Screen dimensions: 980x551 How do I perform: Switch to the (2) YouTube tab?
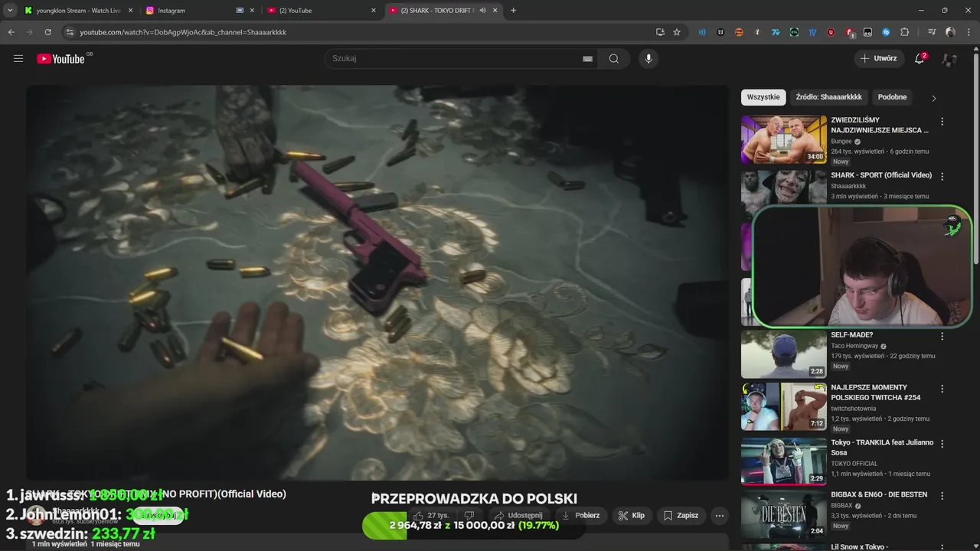pos(322,11)
